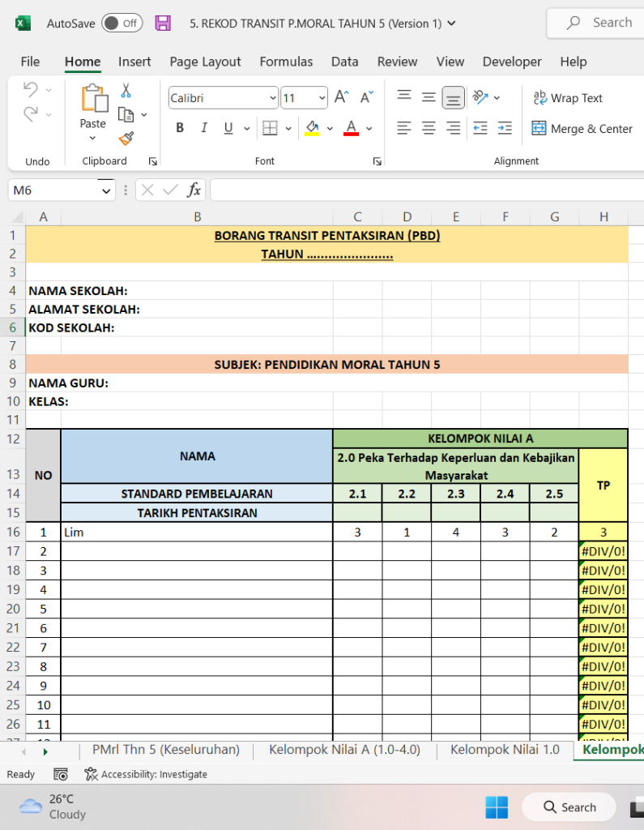
Task: Apply the red font color swatch
Action: (351, 128)
